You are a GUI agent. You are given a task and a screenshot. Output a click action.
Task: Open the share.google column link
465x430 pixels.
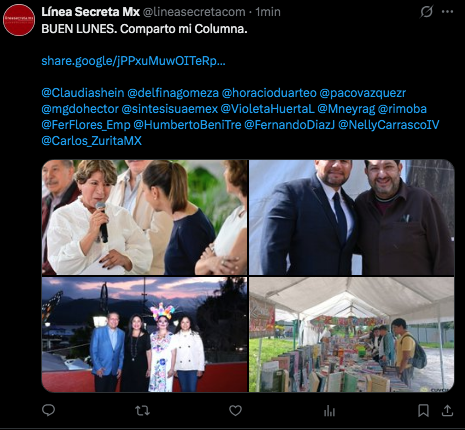tap(133, 61)
